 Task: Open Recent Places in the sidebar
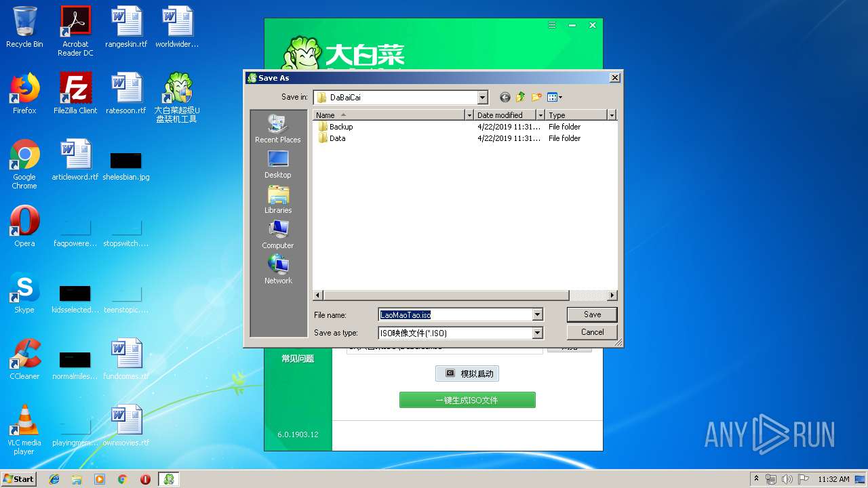[x=277, y=129]
